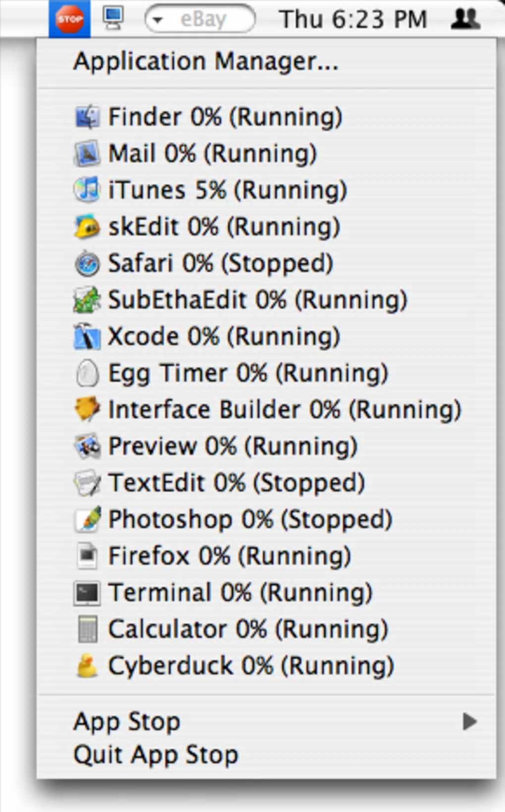The height and width of the screenshot is (812, 505).
Task: Select the stopped TextEdit entry
Action: (x=236, y=483)
